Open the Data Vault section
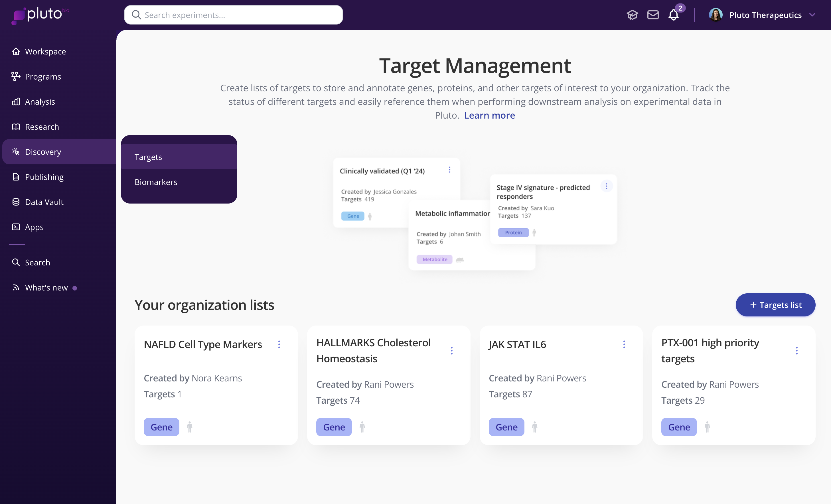Image resolution: width=831 pixels, height=504 pixels. [x=44, y=202]
